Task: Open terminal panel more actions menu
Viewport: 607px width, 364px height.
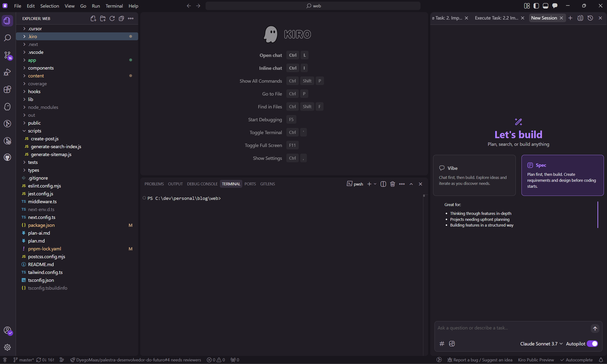Action: [402, 184]
